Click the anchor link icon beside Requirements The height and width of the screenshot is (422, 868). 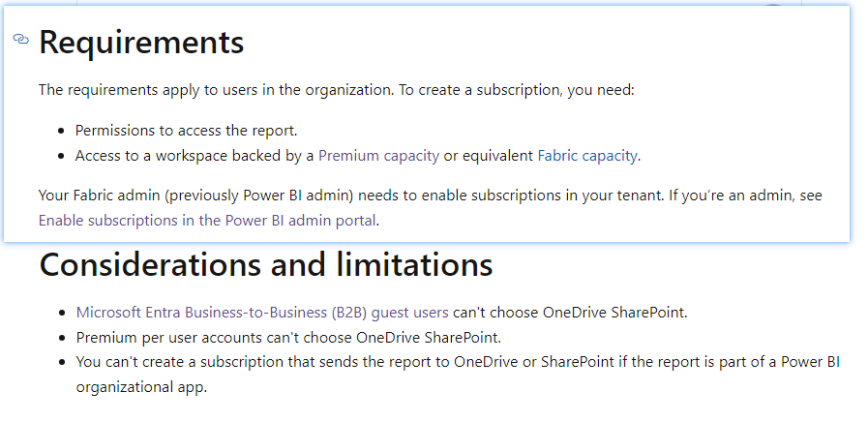coord(20,40)
